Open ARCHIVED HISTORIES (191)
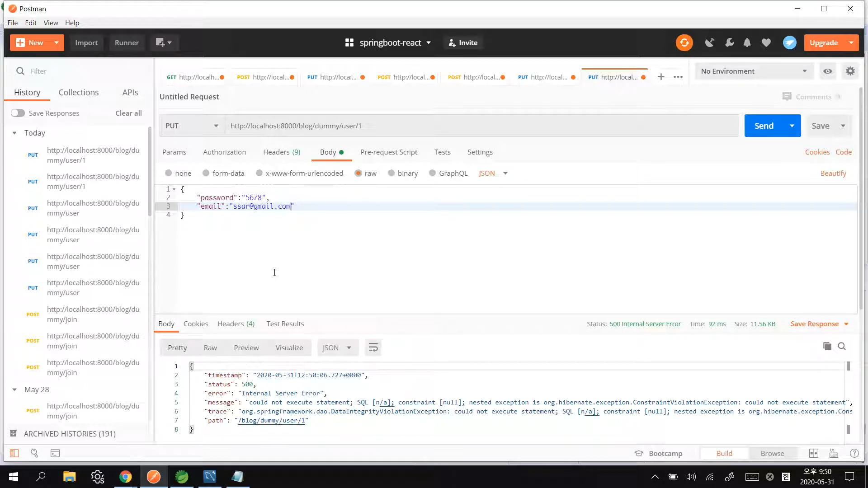This screenshot has height=488, width=868. click(x=69, y=433)
